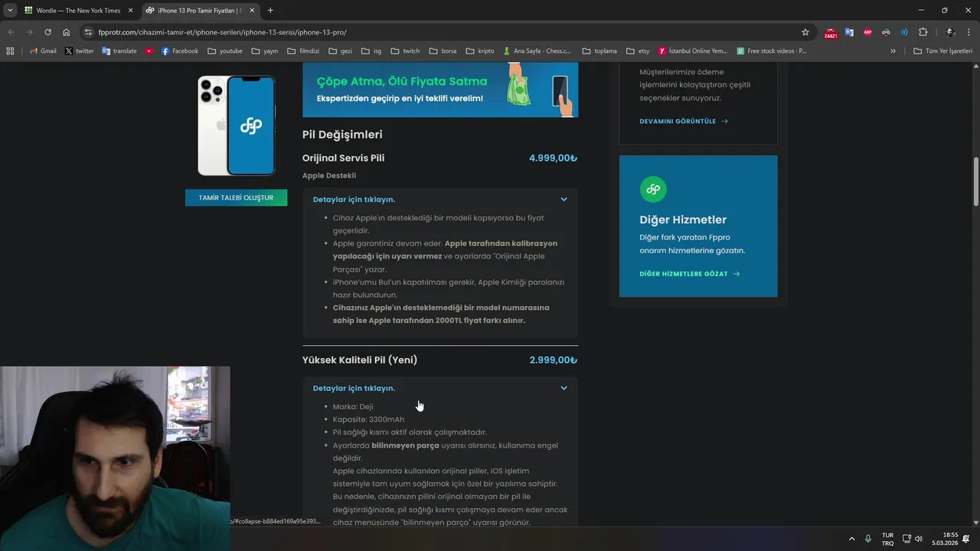This screenshot has width=980, height=551.
Task: Open the apps grid in bookmarks bar
Action: click(10, 51)
